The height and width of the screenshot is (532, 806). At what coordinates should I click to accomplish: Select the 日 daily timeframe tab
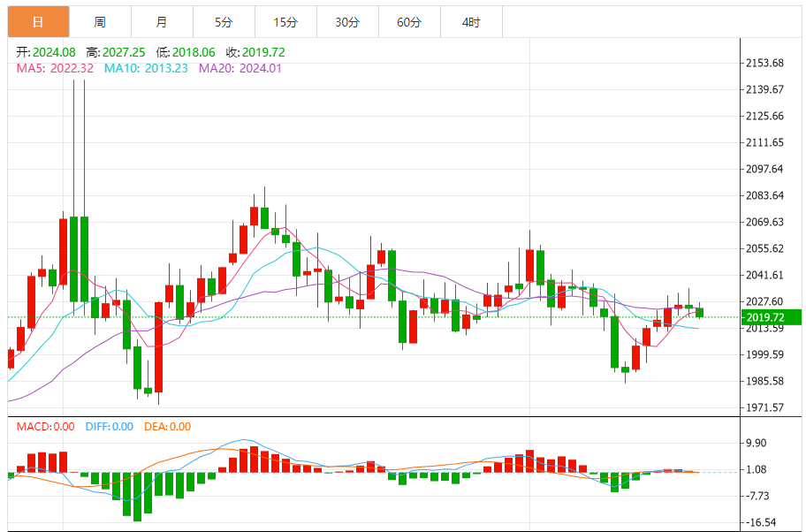pos(39,21)
